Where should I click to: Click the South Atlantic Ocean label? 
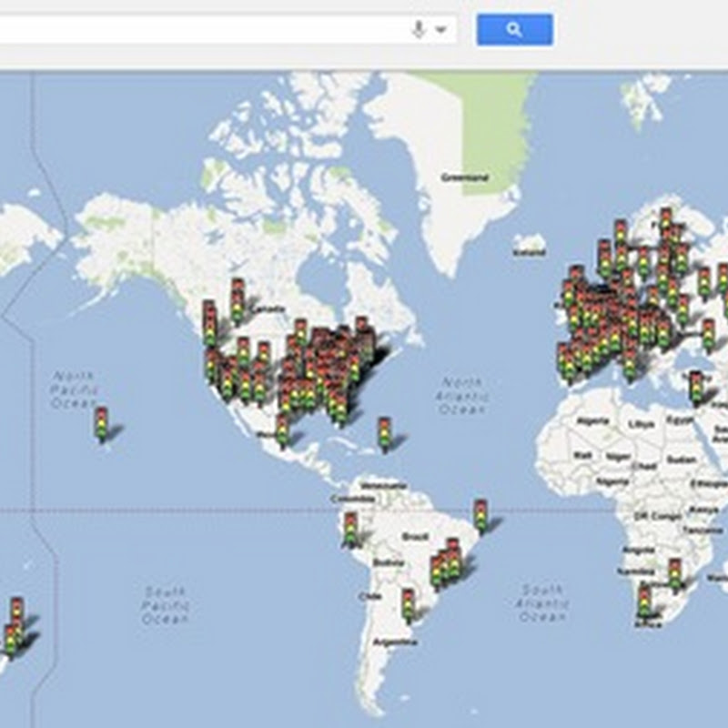tap(541, 603)
